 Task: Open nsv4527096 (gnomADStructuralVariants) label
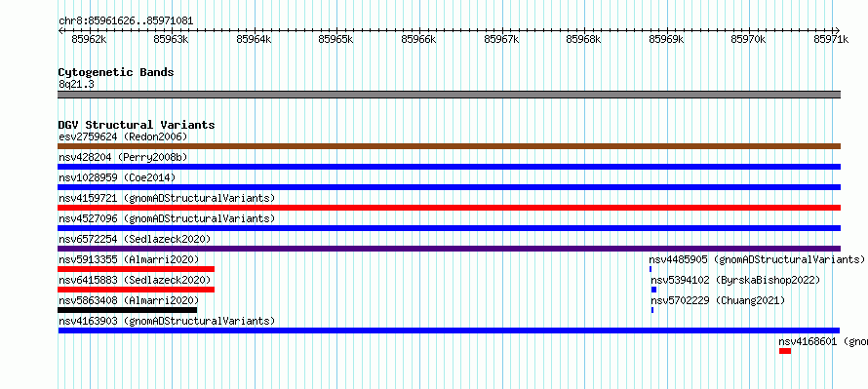click(x=167, y=218)
